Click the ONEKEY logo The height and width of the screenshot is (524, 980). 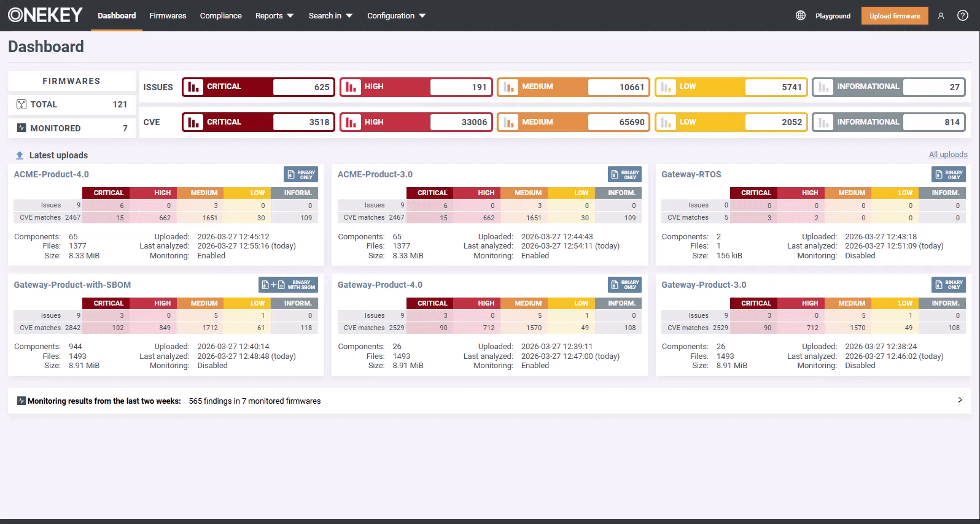click(x=45, y=15)
